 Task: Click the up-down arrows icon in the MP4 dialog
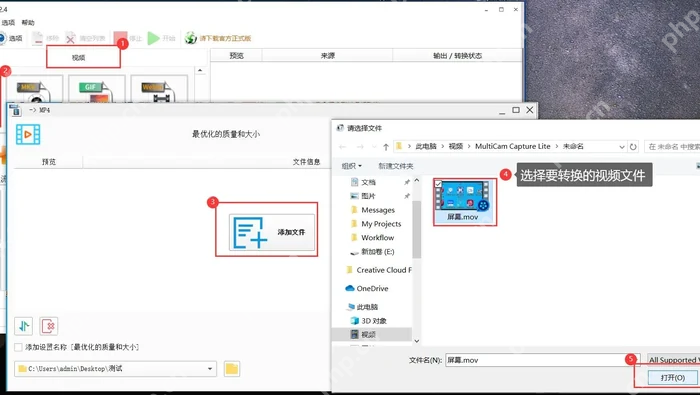(x=24, y=326)
